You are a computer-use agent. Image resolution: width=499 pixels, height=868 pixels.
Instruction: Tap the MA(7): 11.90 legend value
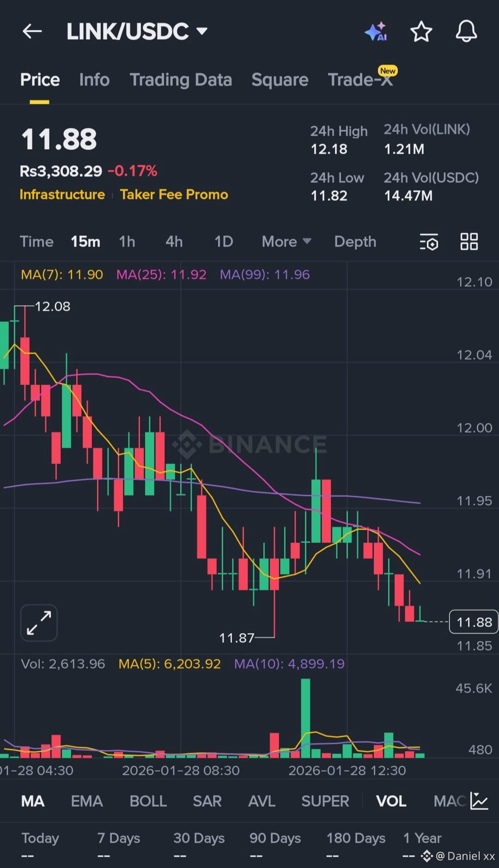pos(62,275)
